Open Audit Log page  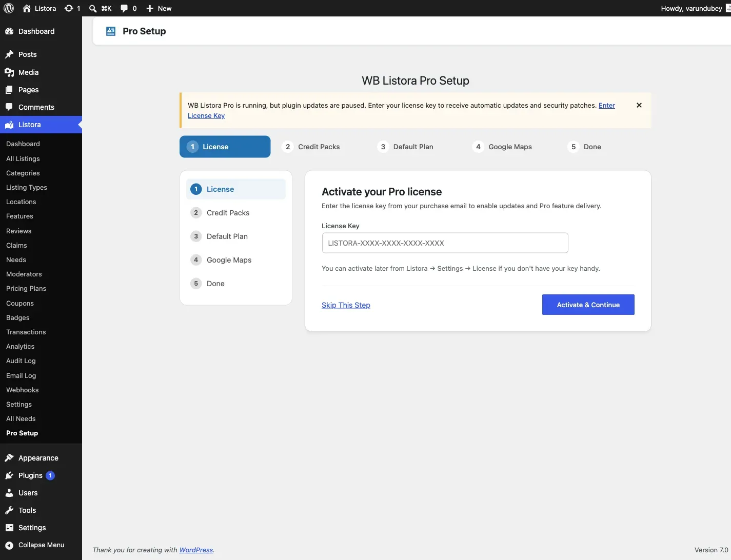(21, 361)
